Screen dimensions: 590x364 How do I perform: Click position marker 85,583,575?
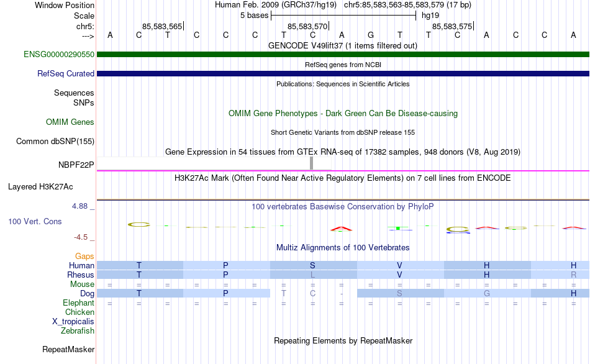tap(452, 26)
